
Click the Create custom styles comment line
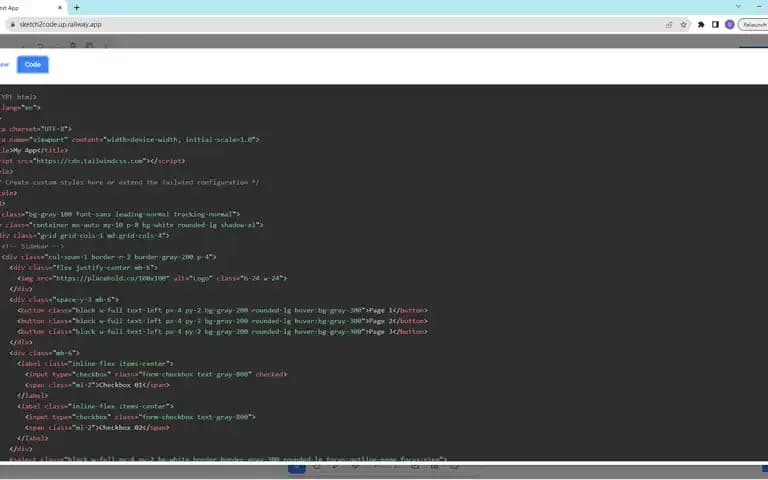(x=129, y=182)
